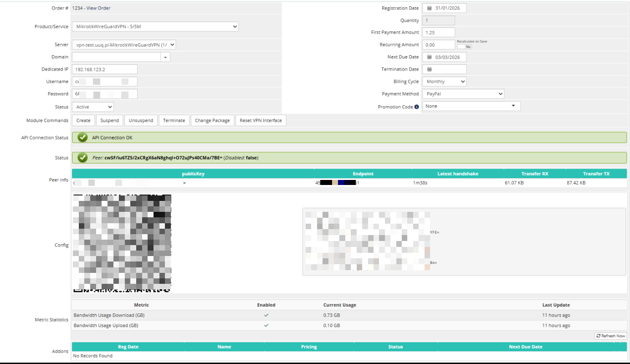
Task: Toggle the Recalculate on Save switch
Action: [465, 46]
